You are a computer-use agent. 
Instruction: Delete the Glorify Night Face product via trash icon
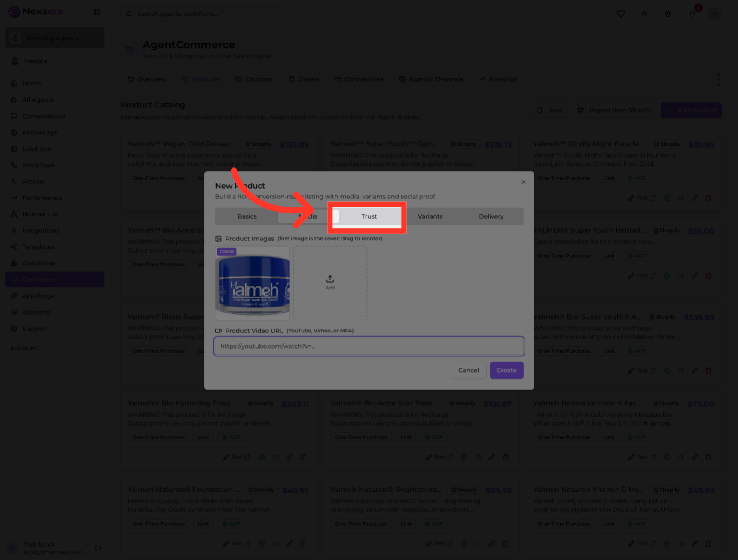[x=708, y=198]
